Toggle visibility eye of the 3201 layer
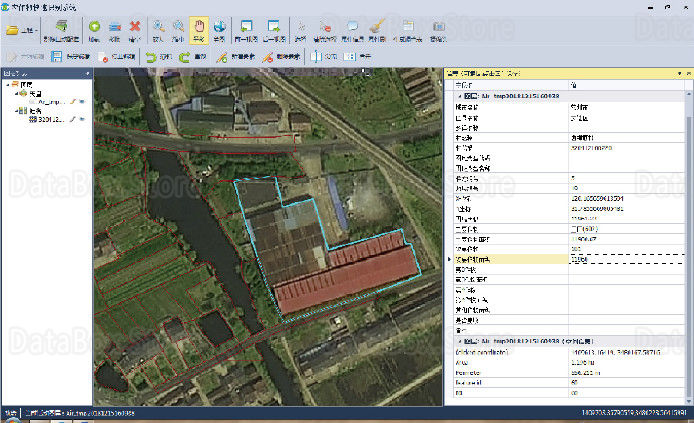 tap(82, 119)
